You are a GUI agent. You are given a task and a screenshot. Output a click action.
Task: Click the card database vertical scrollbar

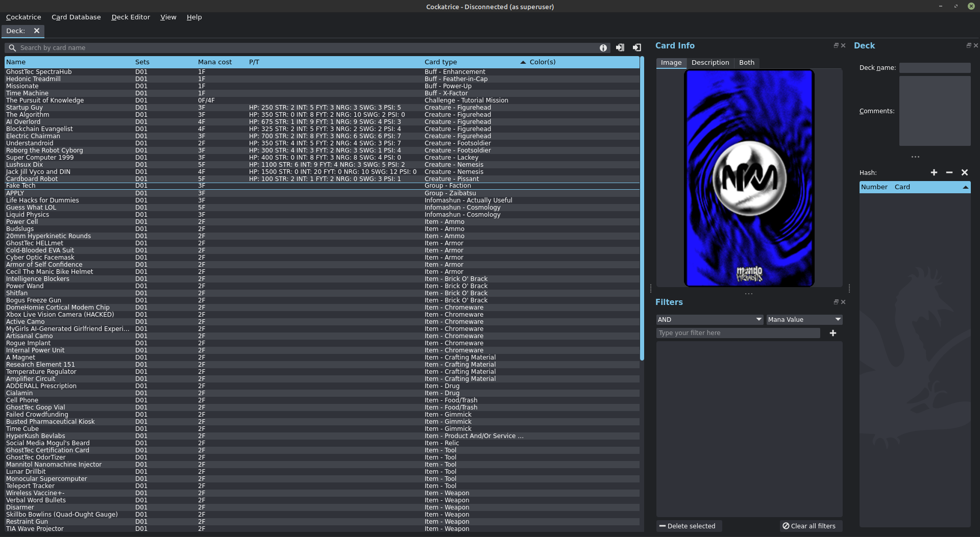pos(642,209)
